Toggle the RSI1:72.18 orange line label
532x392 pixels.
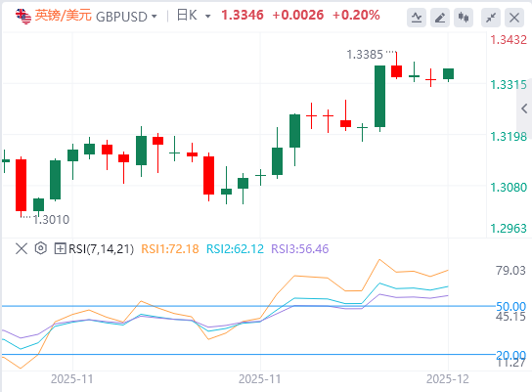click(x=169, y=249)
